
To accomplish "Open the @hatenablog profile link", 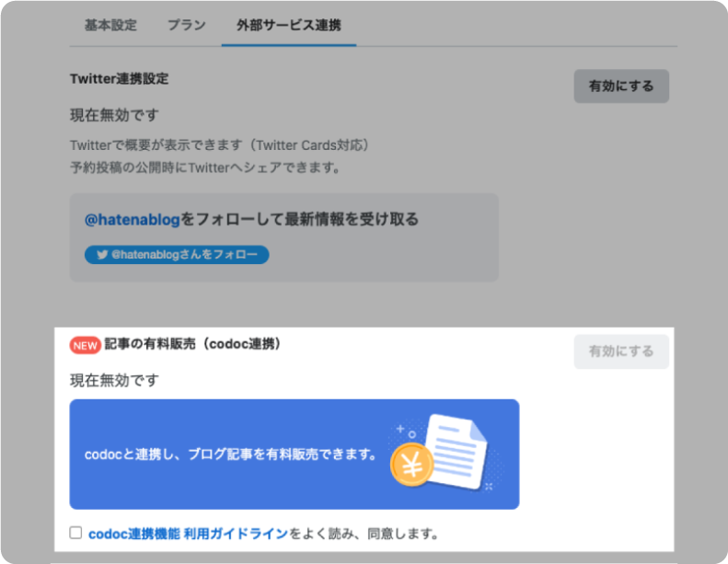I will point(133,219).
